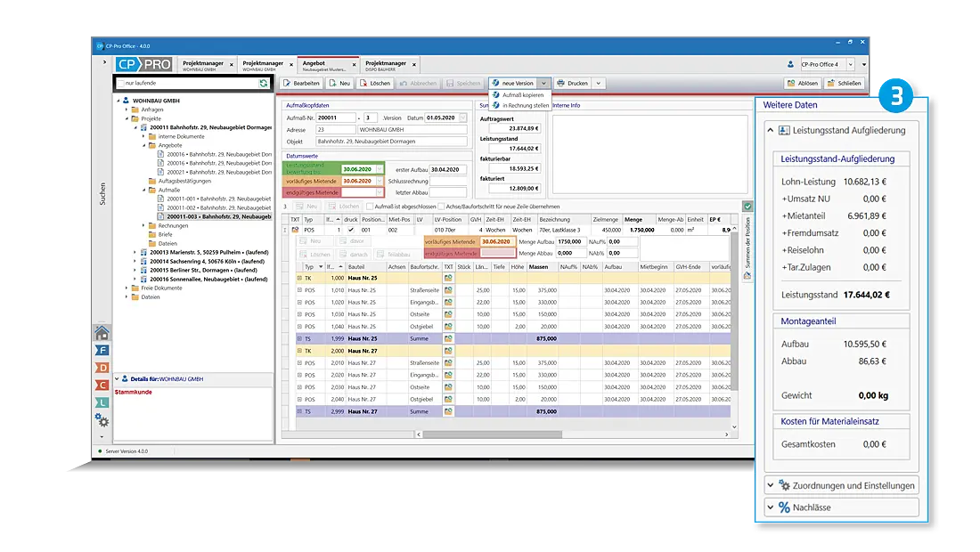The image size is (980, 552).
Task: Click TXT icon in top POS row 001
Action: pos(295,230)
